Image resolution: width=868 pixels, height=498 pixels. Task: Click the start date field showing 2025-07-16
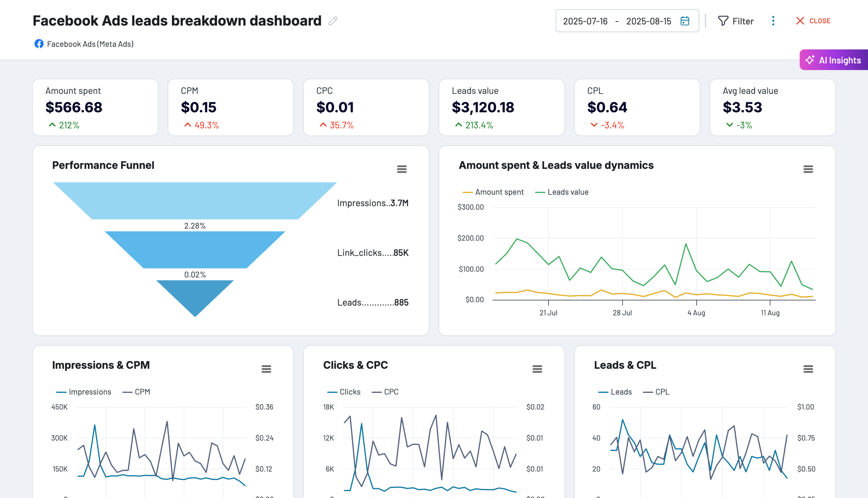click(585, 21)
